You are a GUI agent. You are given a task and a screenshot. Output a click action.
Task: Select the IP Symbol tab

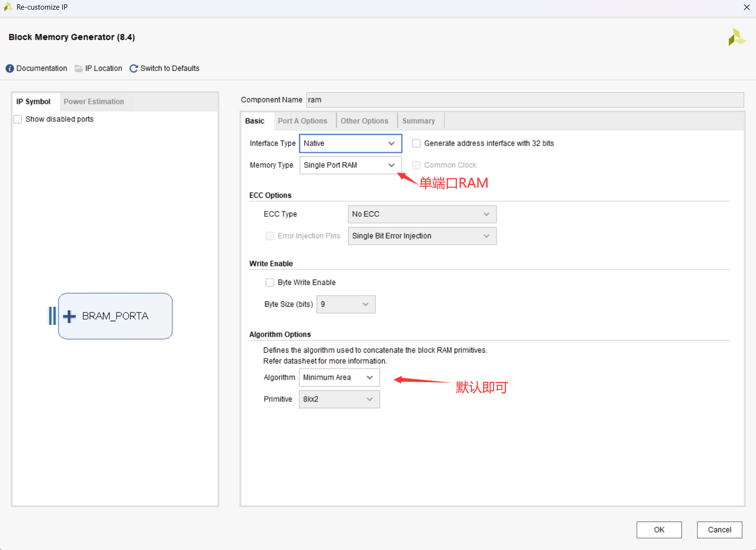point(33,102)
